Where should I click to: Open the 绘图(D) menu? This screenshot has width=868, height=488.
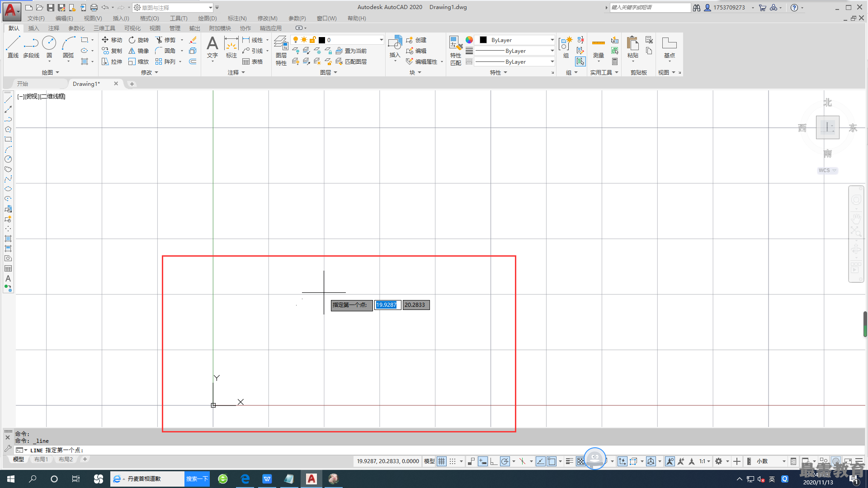pos(208,19)
